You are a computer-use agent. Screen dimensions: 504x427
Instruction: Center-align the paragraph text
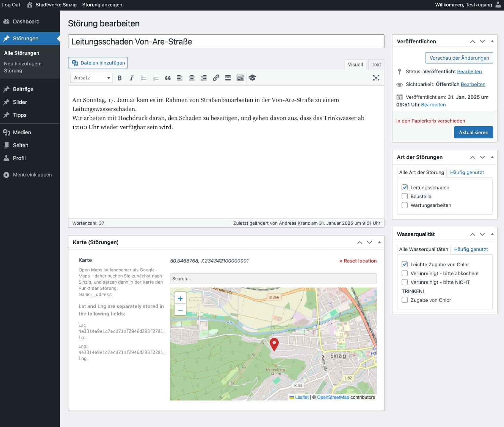click(x=192, y=78)
